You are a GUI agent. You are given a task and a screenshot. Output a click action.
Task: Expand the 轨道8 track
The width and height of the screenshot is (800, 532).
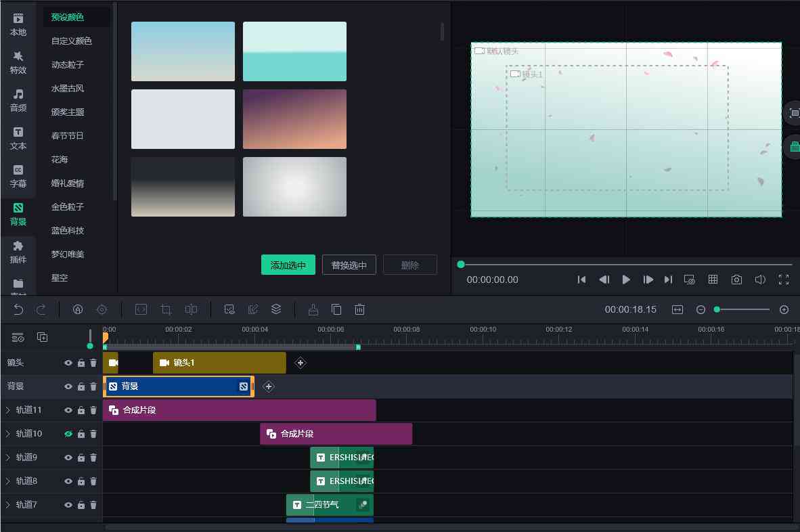pos(7,481)
